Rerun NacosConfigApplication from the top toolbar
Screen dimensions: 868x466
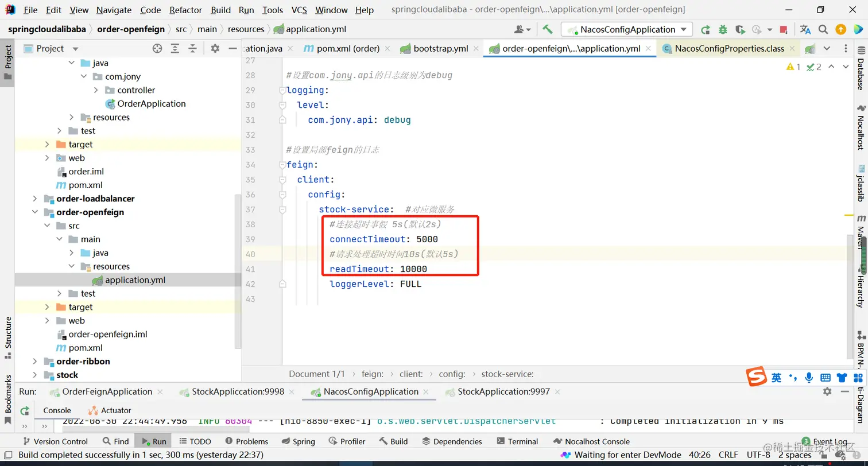click(706, 29)
